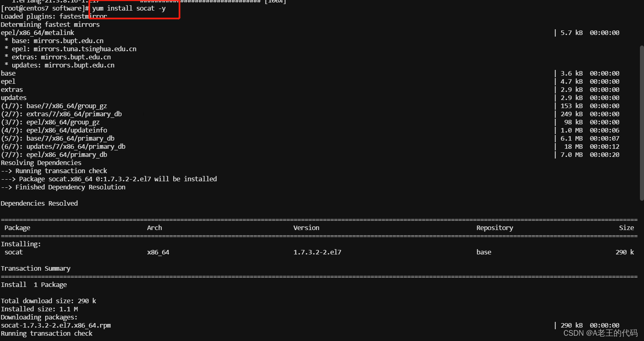Click the '(5/7): base/7/x86_64/primary_db' line
Viewport: 644px width, 341px height.
click(58, 138)
